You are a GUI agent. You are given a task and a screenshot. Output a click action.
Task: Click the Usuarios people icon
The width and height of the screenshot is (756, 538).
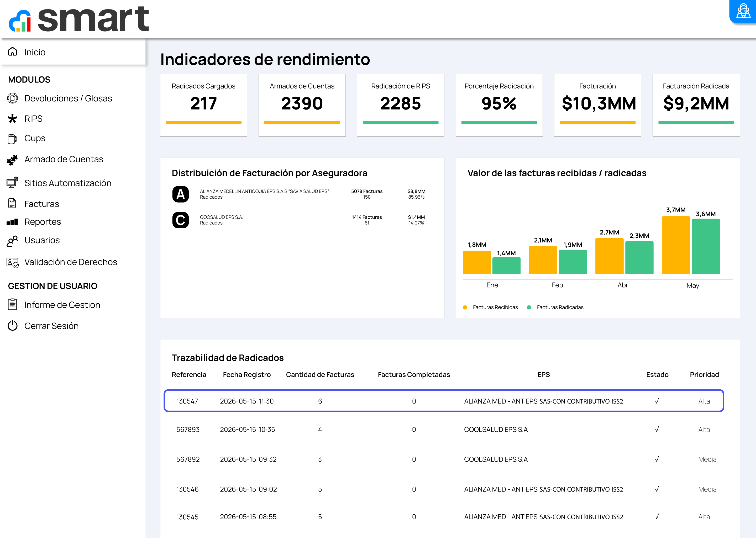coord(13,241)
